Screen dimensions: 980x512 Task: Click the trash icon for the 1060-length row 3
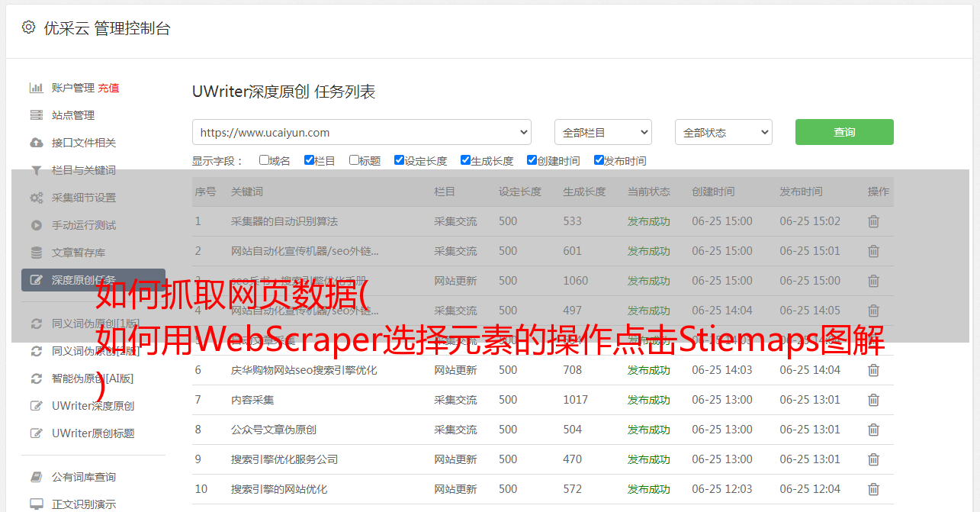[873, 281]
